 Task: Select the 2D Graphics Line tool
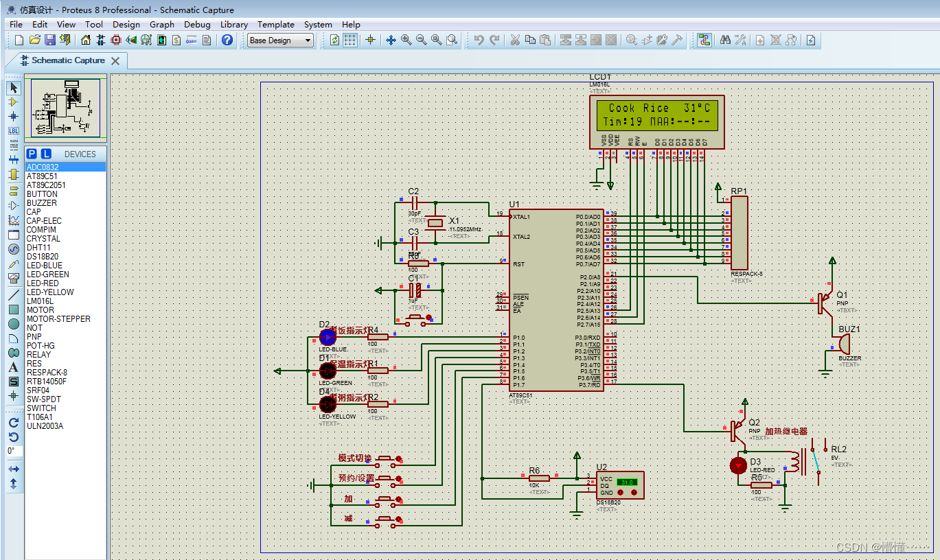tap(14, 295)
